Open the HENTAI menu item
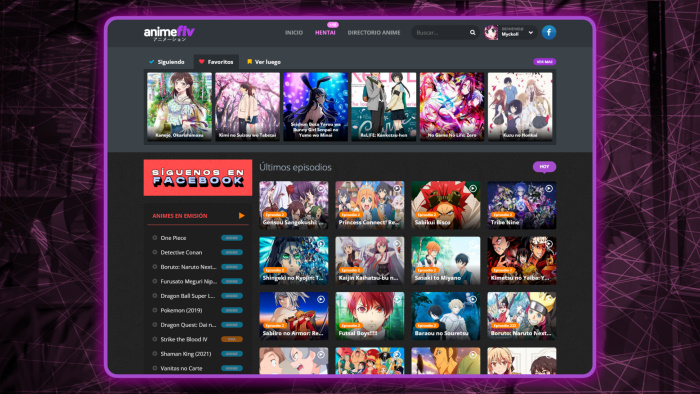 [325, 33]
